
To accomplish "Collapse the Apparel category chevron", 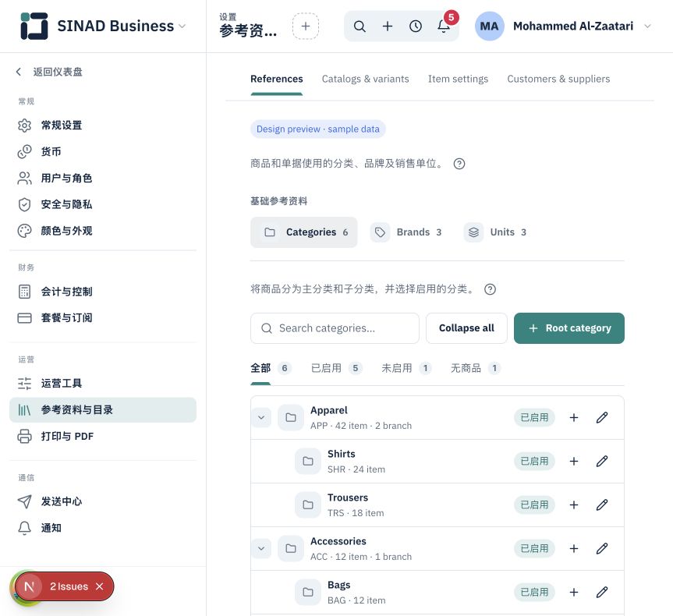I will point(261,418).
